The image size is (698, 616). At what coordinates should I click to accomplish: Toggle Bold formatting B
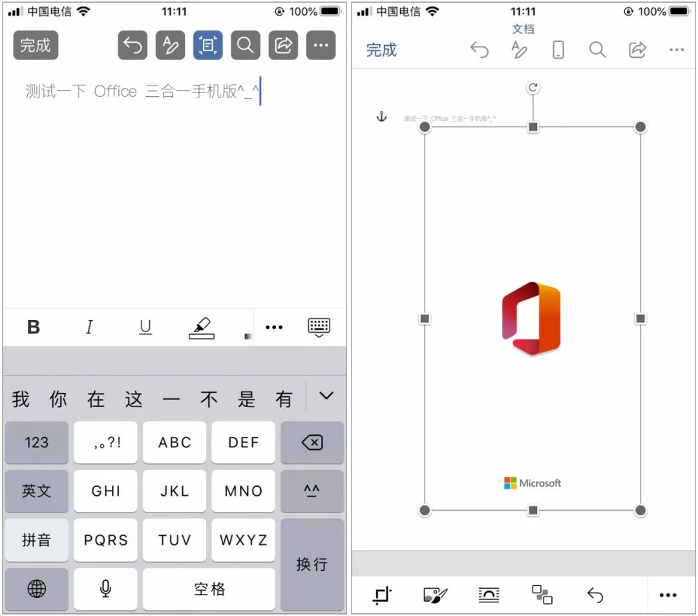point(34,327)
